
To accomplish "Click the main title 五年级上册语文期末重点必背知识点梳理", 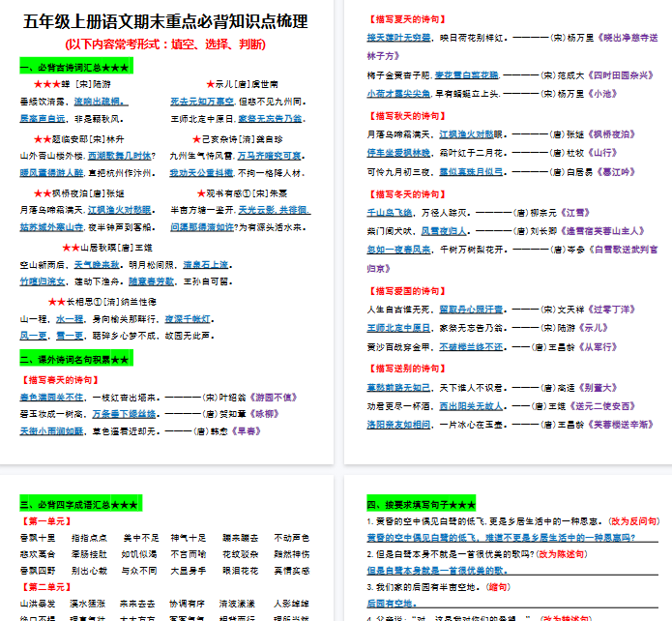I will 166,21.
